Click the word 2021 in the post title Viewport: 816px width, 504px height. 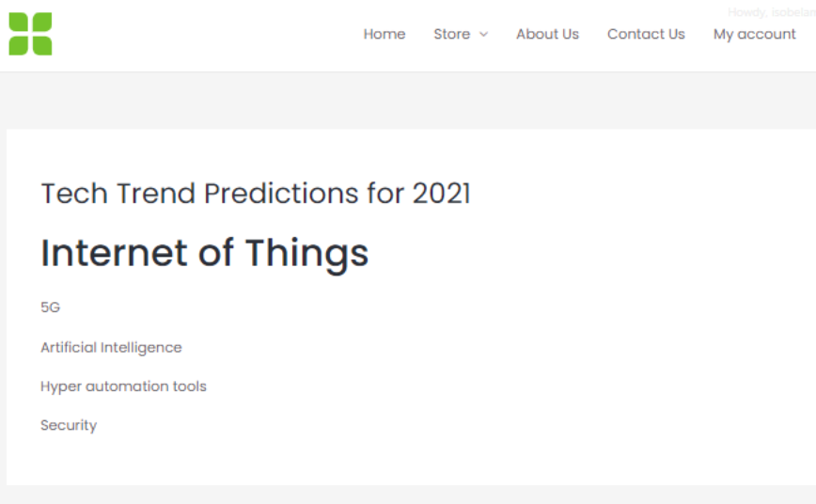click(x=441, y=194)
